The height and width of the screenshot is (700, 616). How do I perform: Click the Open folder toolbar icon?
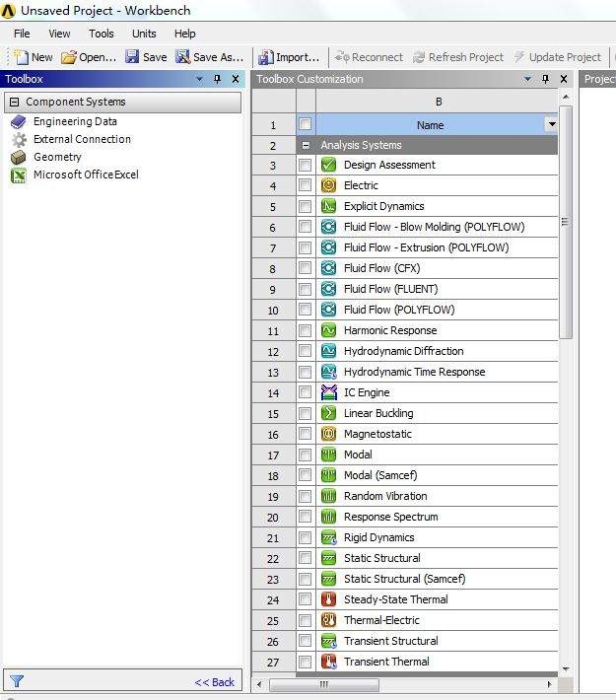tap(68, 57)
